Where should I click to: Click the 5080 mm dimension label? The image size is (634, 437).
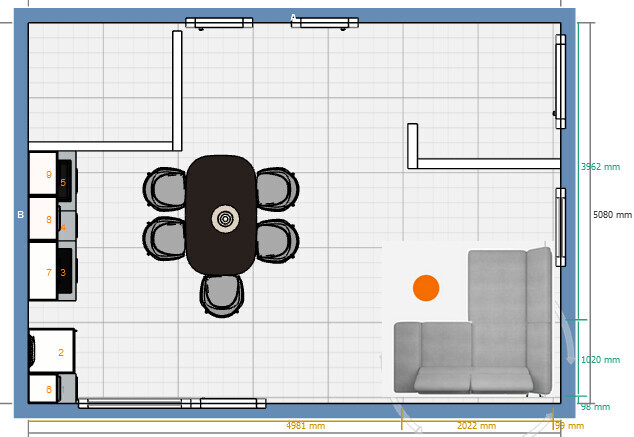pyautogui.click(x=612, y=215)
